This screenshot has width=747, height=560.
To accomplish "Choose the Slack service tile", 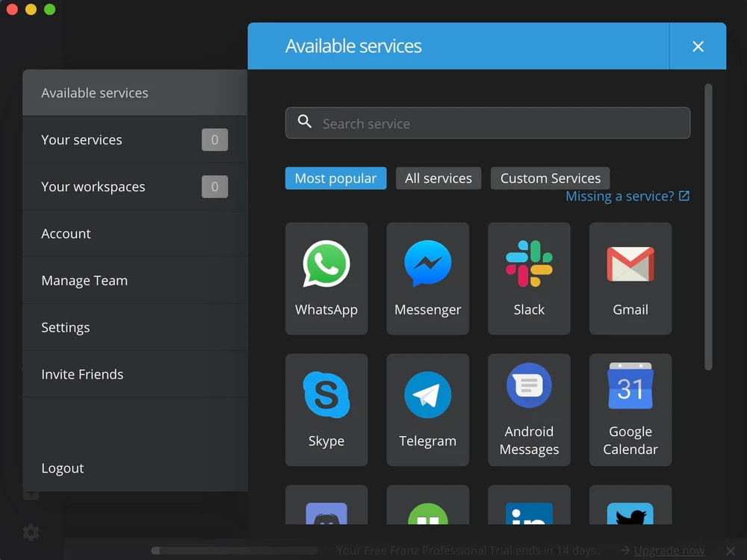I will tap(529, 278).
